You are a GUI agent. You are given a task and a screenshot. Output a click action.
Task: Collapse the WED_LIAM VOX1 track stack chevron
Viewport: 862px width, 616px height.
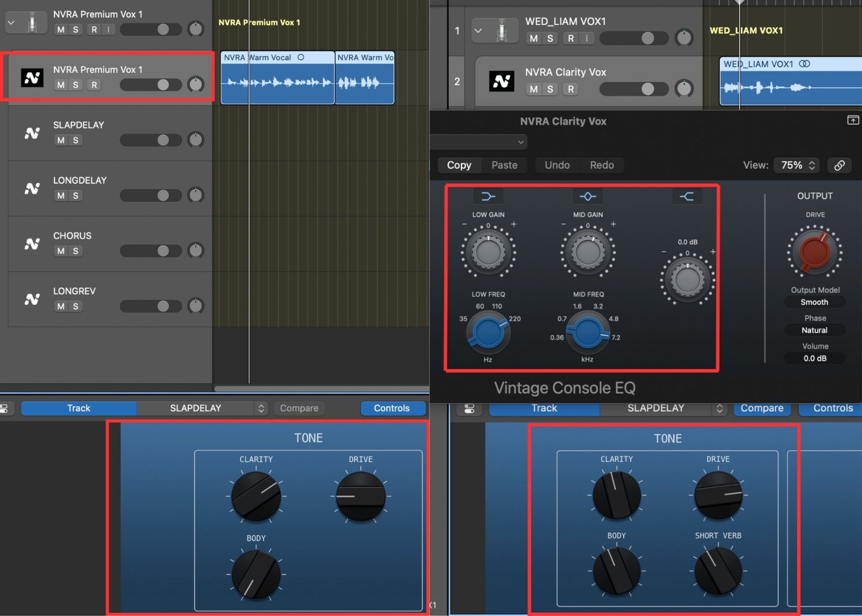pyautogui.click(x=478, y=31)
